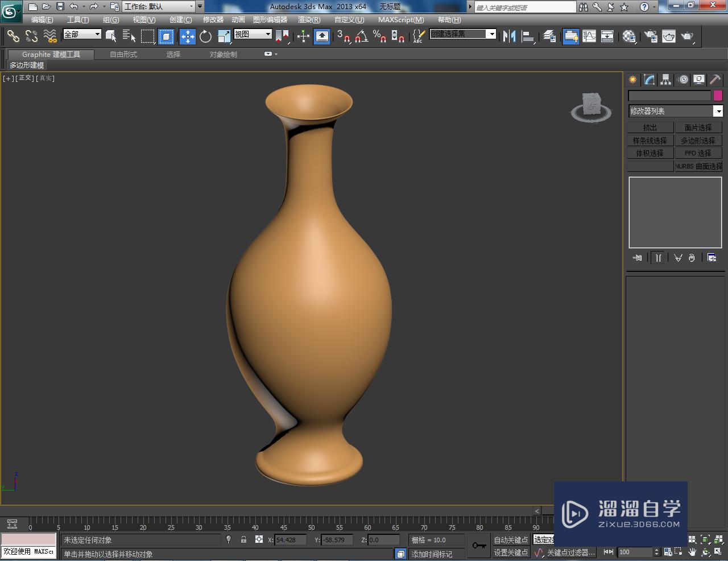Click the Bind to Space Warp icon

(50, 36)
